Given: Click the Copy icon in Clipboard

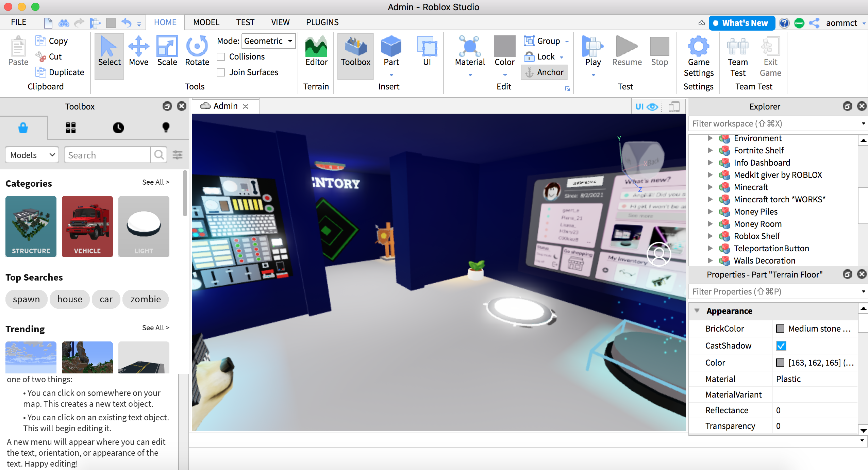Looking at the screenshot, I should point(40,41).
